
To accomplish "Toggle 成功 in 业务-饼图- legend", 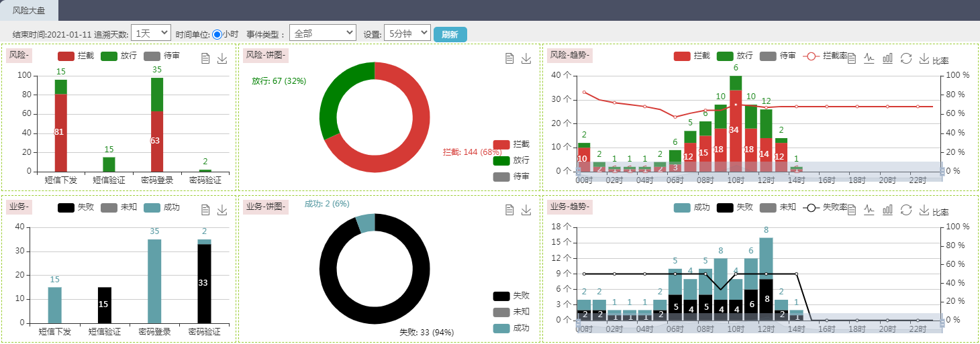I will 511,328.
